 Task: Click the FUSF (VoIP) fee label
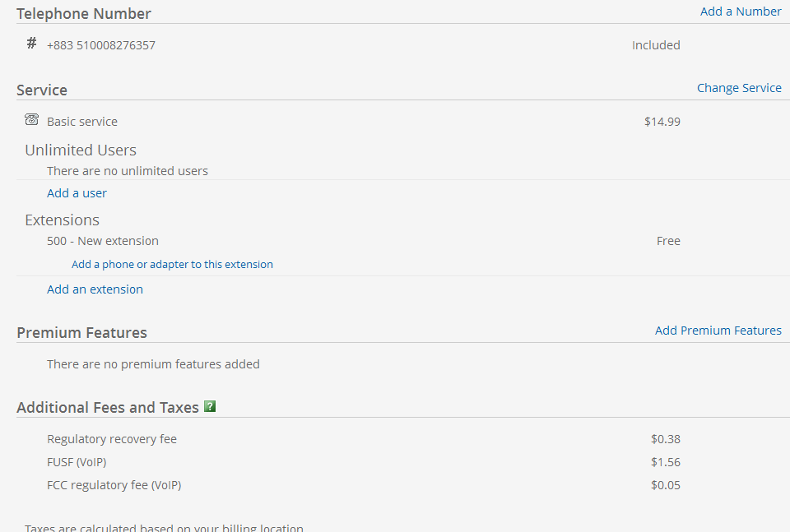pyautogui.click(x=77, y=462)
